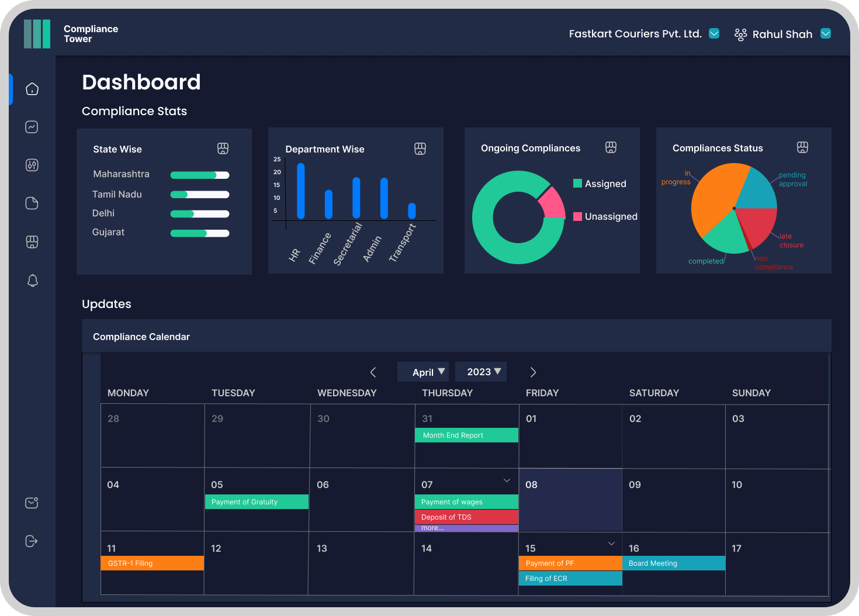Click the Ongoing Compliances card icon
This screenshot has height=616, width=859.
tap(611, 147)
